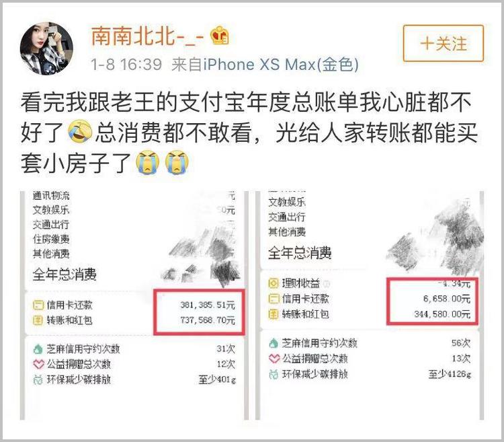Click the left bill's 信用卡还款 card icon
This screenshot has width=504, height=442.
[x=38, y=305]
